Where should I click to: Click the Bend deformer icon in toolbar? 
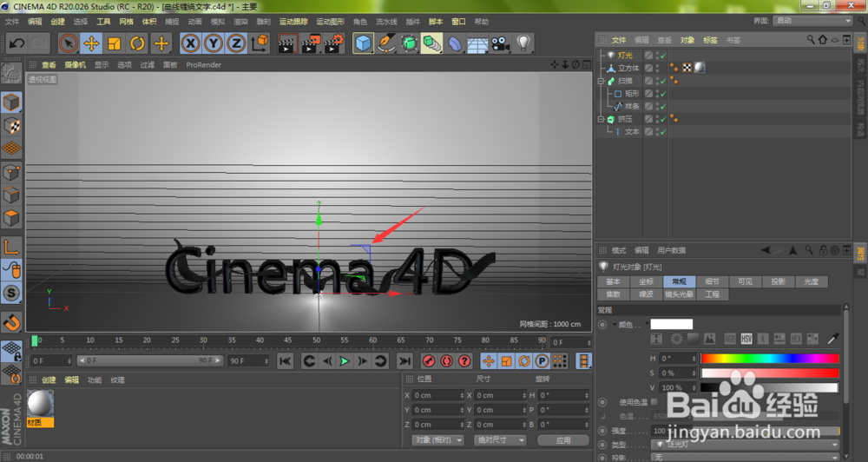tap(455, 43)
